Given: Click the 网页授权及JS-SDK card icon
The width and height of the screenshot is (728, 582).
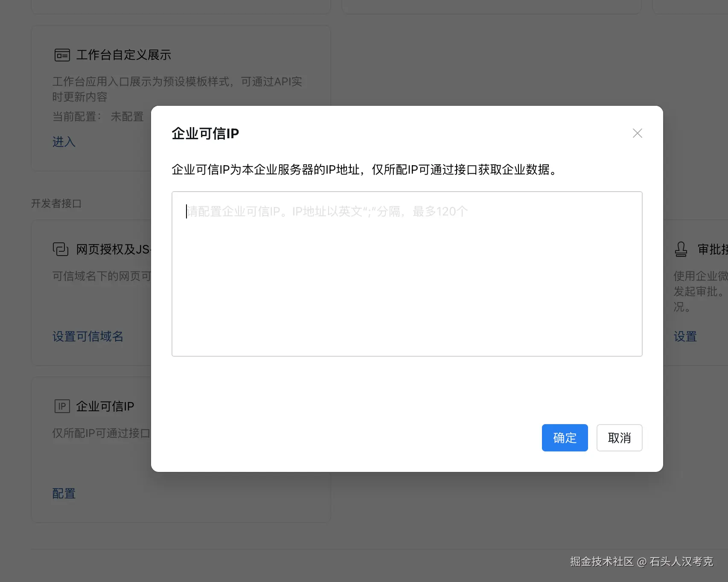Looking at the screenshot, I should tap(61, 249).
